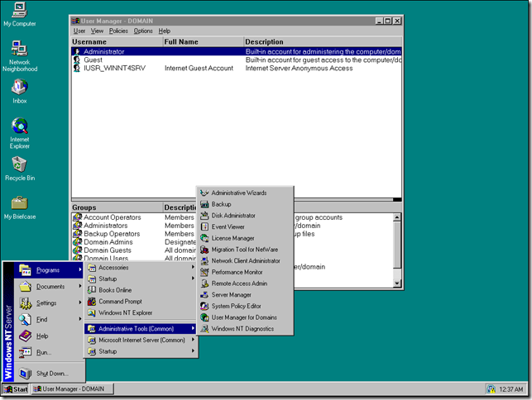Click User Manager - DOMAIN taskbar button

point(72,389)
